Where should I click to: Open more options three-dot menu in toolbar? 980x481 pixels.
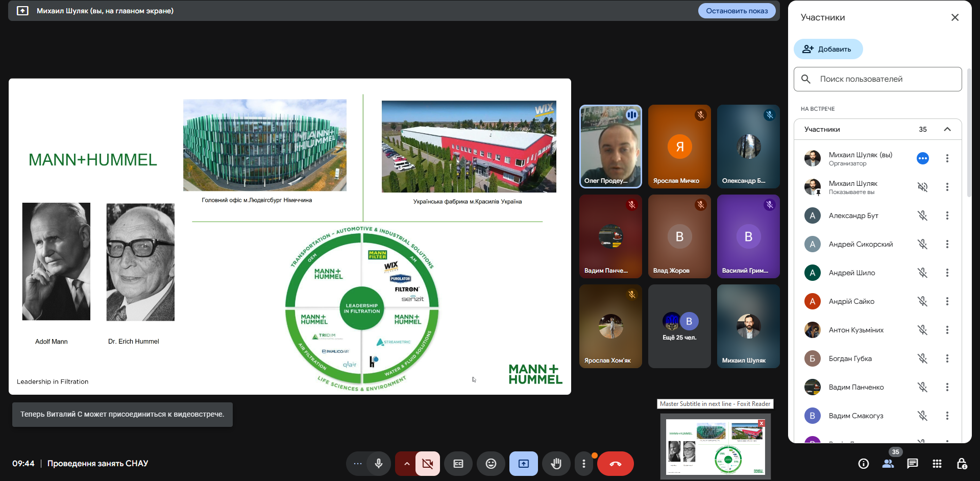click(x=584, y=464)
